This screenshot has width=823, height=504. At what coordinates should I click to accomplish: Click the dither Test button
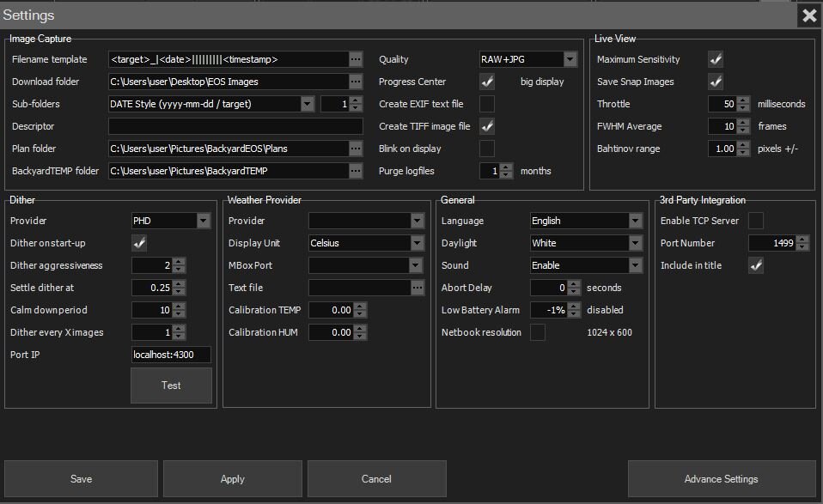pyautogui.click(x=171, y=386)
